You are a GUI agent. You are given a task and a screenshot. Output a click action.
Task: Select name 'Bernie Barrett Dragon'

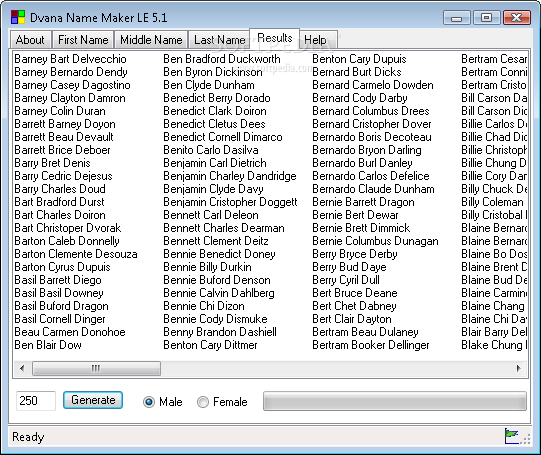click(x=363, y=202)
